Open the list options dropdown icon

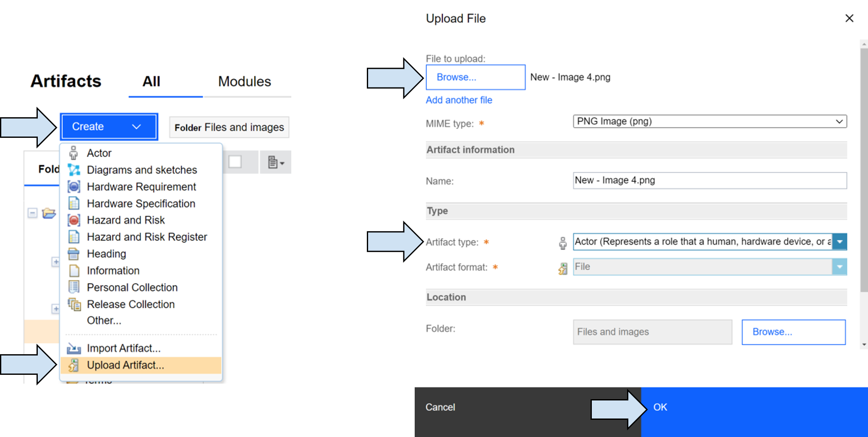[276, 162]
